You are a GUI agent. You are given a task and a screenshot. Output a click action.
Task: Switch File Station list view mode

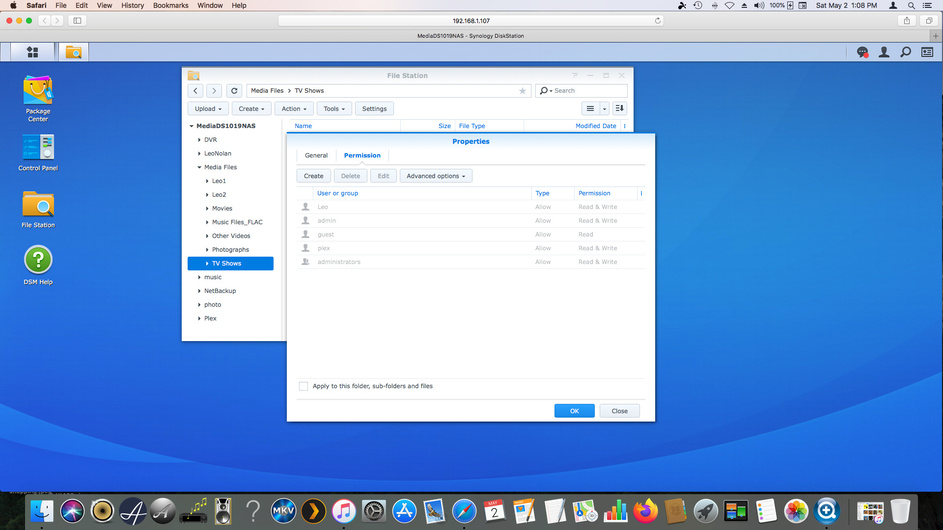click(x=590, y=109)
